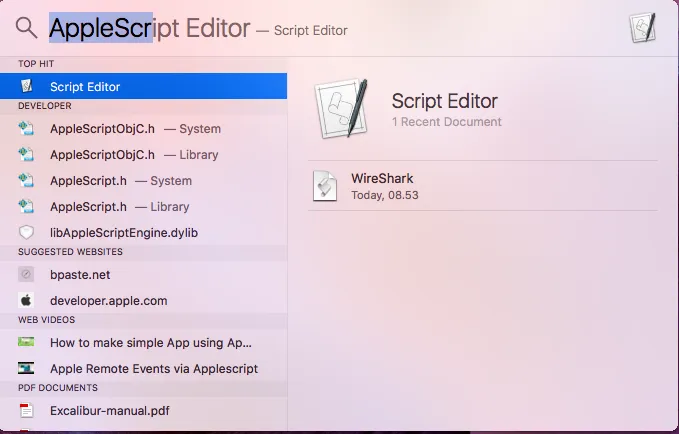The image size is (679, 434).
Task: Click the thumbnail beside How to make simple App
Action: [26, 342]
